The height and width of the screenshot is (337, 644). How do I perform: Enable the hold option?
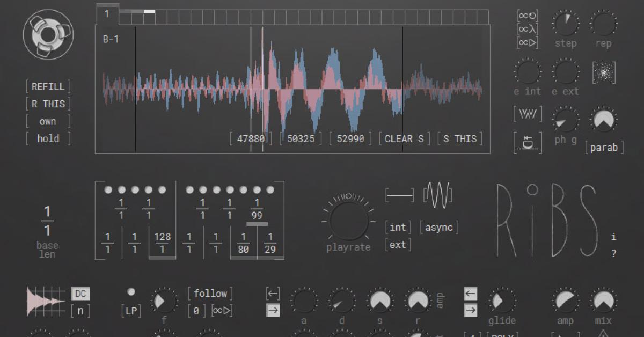click(48, 139)
